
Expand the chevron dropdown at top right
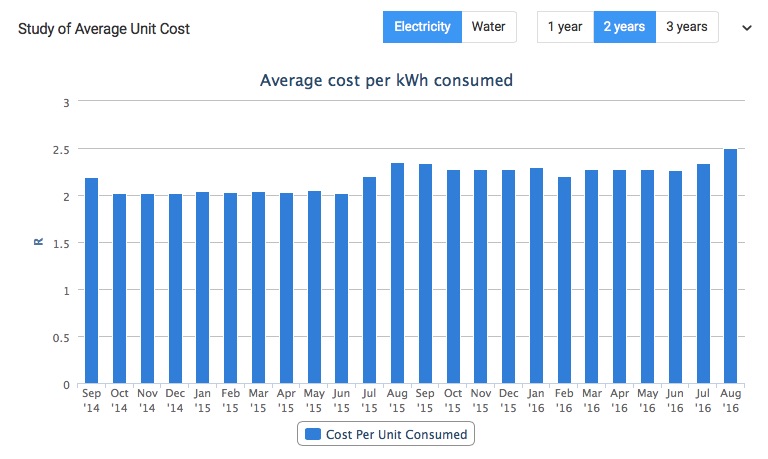pos(746,28)
